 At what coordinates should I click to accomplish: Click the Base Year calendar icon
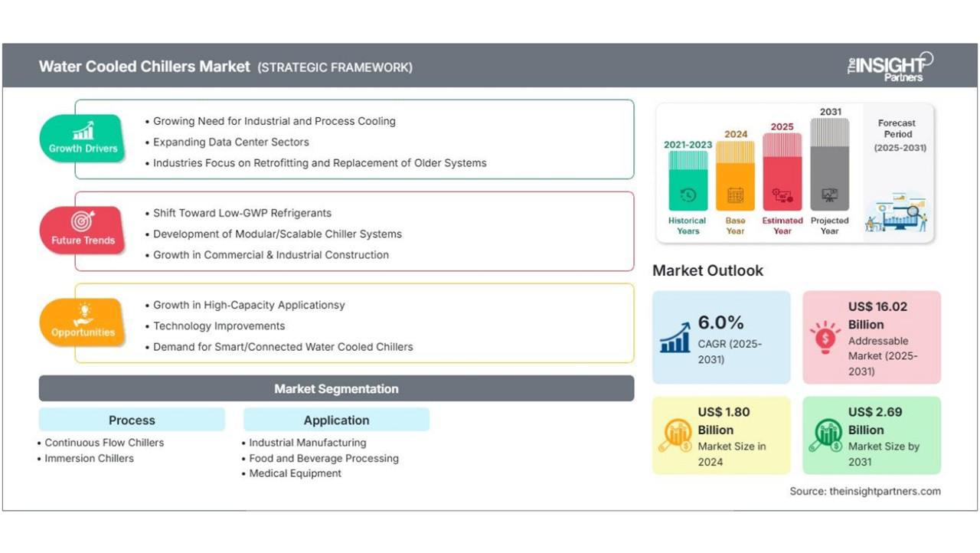tap(735, 195)
